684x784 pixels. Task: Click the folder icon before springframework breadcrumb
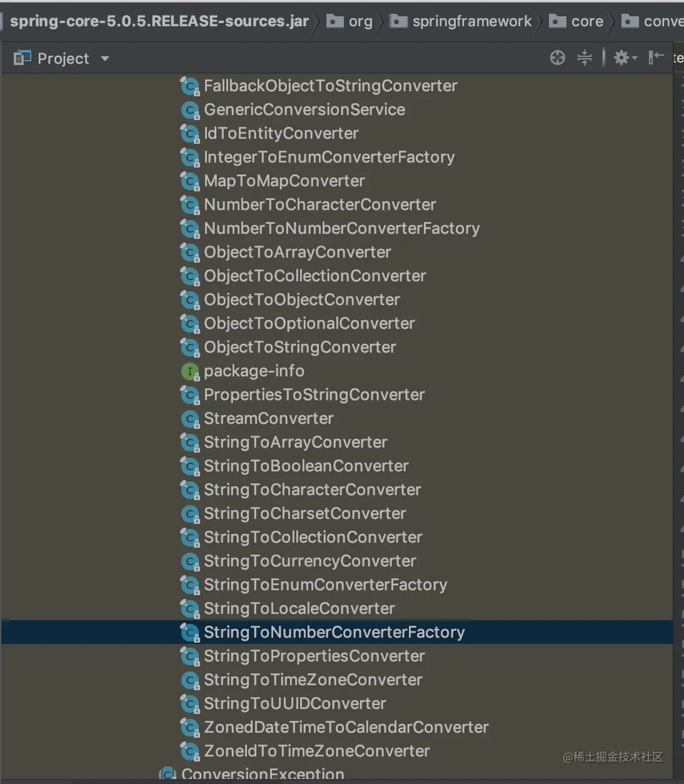point(398,21)
